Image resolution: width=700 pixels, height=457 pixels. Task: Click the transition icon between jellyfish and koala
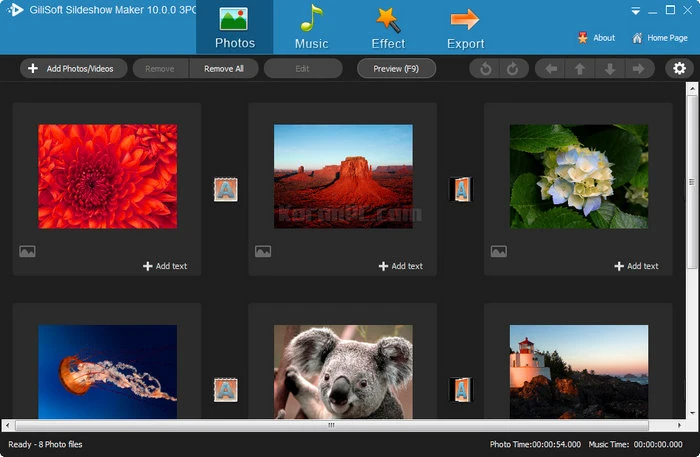point(225,389)
